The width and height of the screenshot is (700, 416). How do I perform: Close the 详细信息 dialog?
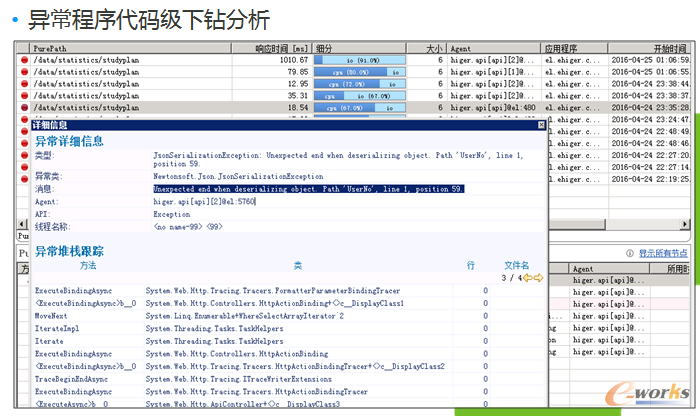[541, 126]
